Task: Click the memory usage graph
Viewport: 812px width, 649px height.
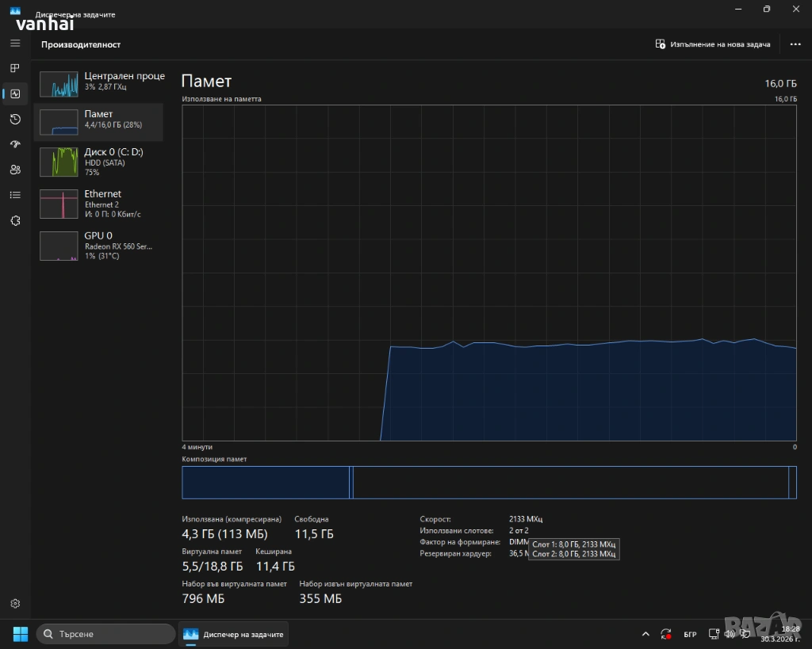Action: (x=488, y=273)
